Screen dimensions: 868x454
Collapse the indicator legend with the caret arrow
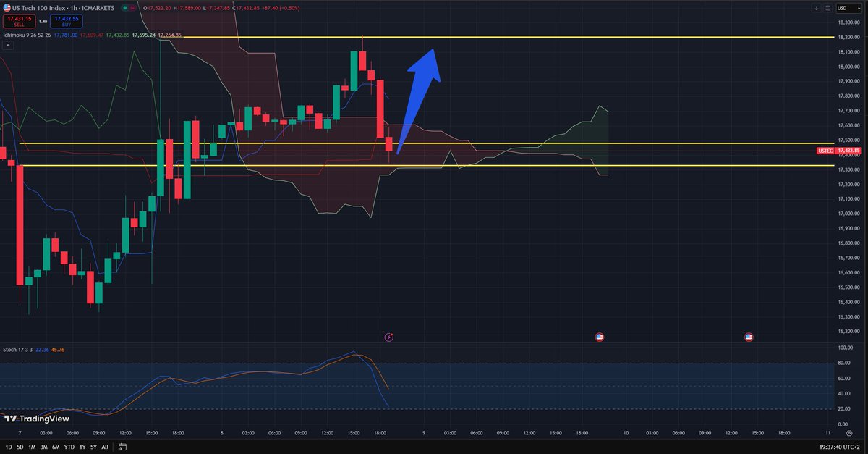(x=7, y=45)
